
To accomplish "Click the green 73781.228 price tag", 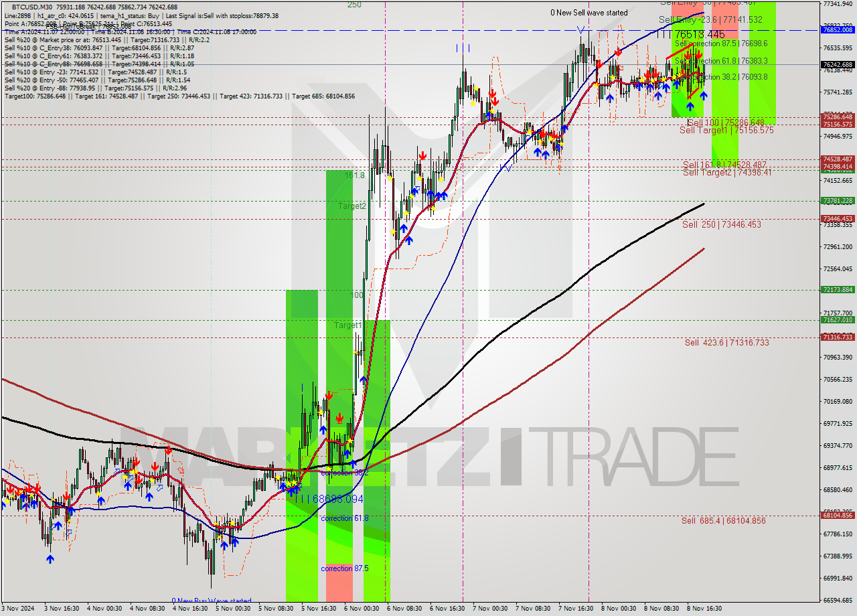I will pyautogui.click(x=838, y=200).
